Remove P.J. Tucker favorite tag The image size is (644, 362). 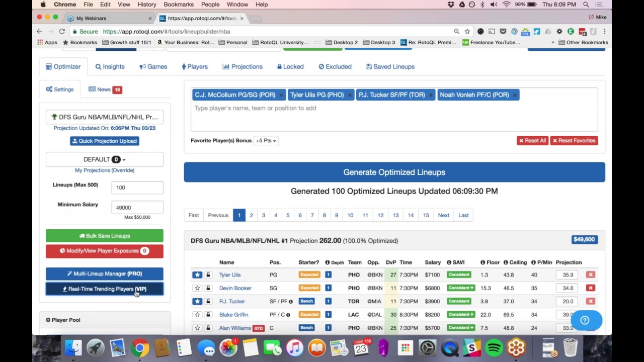tap(431, 95)
